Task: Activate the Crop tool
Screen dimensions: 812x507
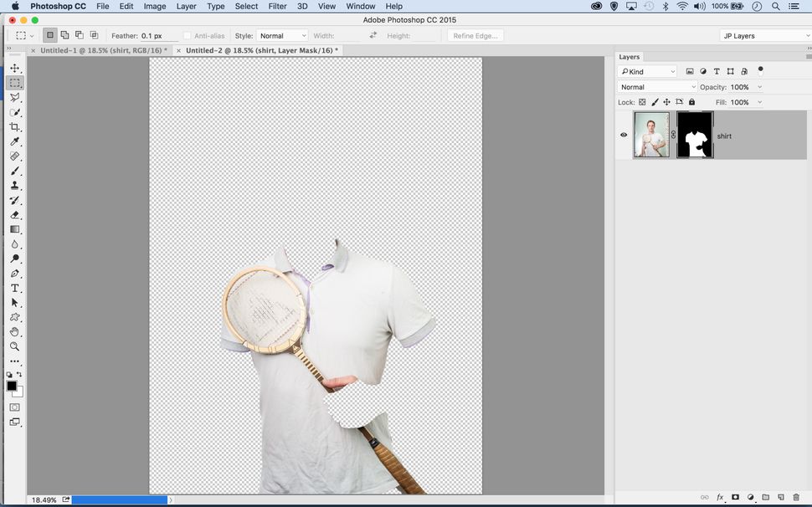Action: pos(14,125)
